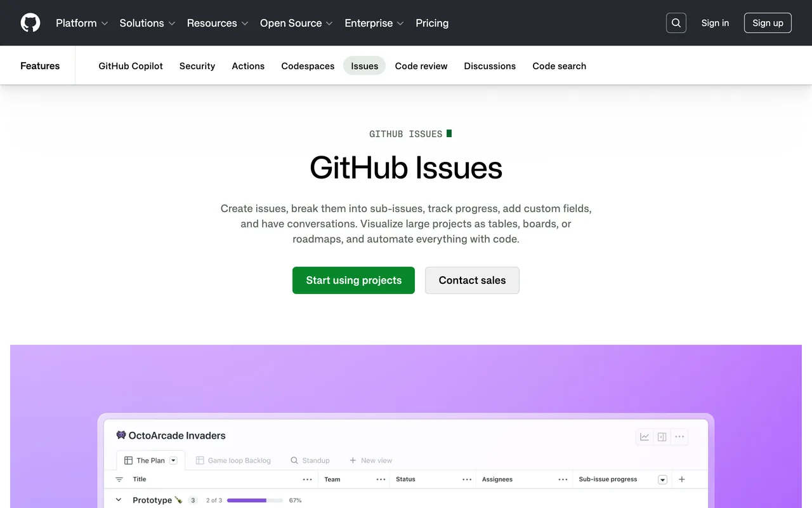Click Start using projects button
This screenshot has width=812, height=508.
point(353,280)
